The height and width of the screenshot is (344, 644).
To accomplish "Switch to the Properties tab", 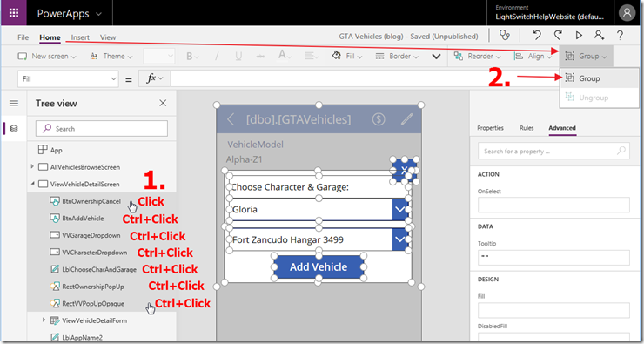I will coord(490,128).
